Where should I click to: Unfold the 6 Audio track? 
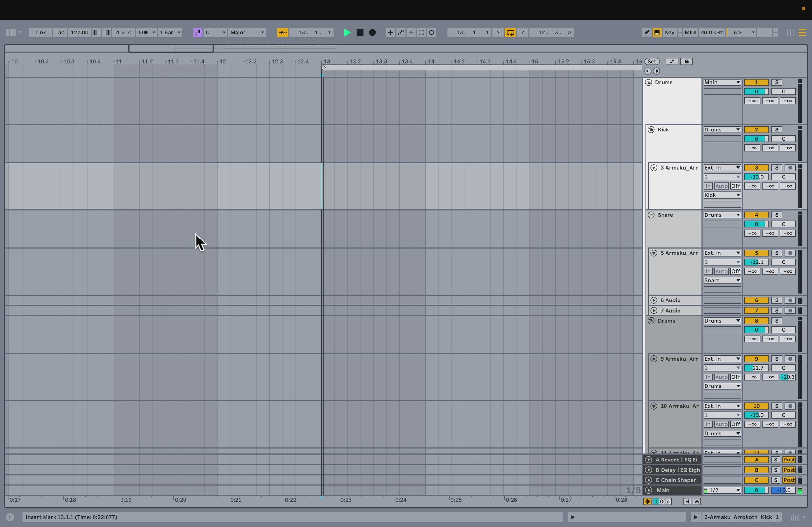tap(653, 300)
